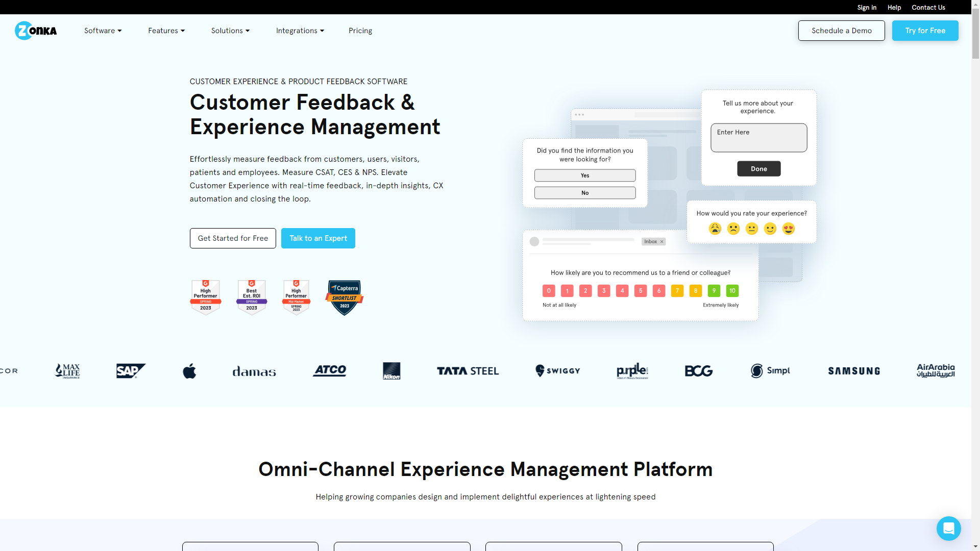Click the Zonka logo in the header
This screenshot has height=551, width=980.
pyautogui.click(x=36, y=31)
